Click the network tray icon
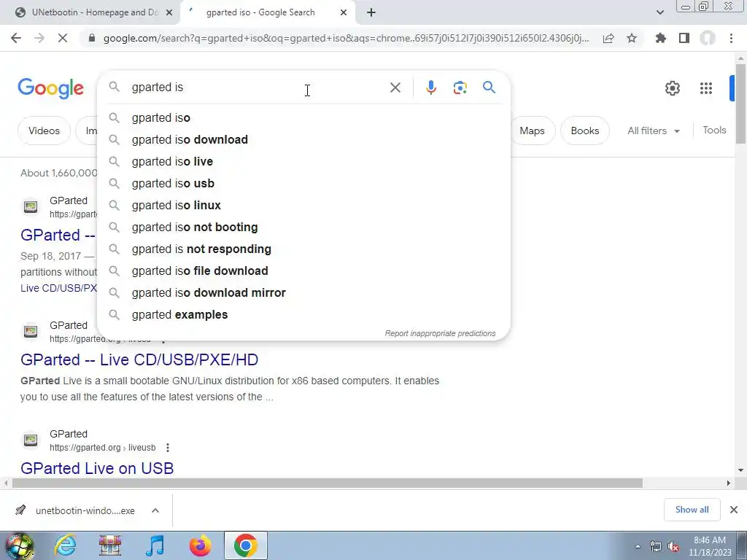Image resolution: width=747 pixels, height=560 pixels. 656,547
